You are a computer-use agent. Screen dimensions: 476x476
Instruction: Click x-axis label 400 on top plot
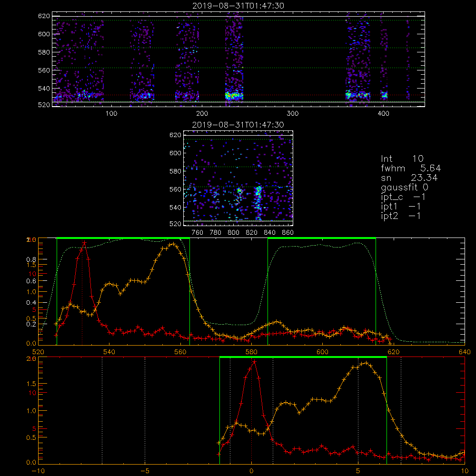(383, 114)
